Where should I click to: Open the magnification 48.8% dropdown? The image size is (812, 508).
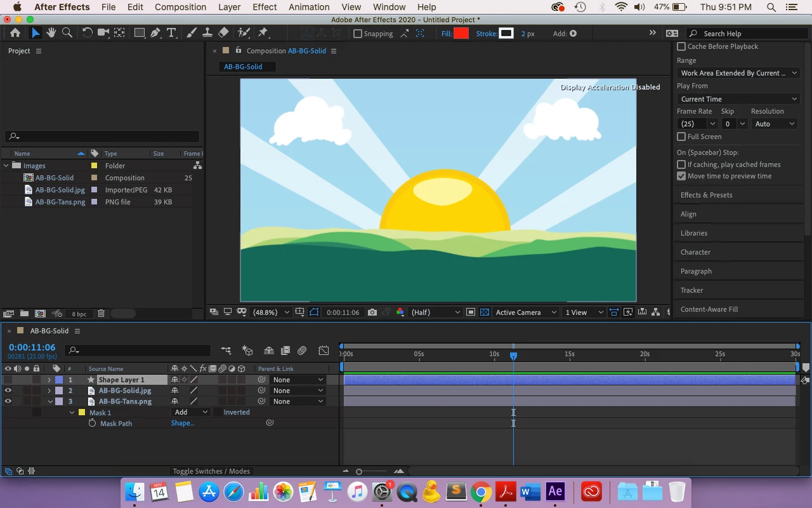272,312
